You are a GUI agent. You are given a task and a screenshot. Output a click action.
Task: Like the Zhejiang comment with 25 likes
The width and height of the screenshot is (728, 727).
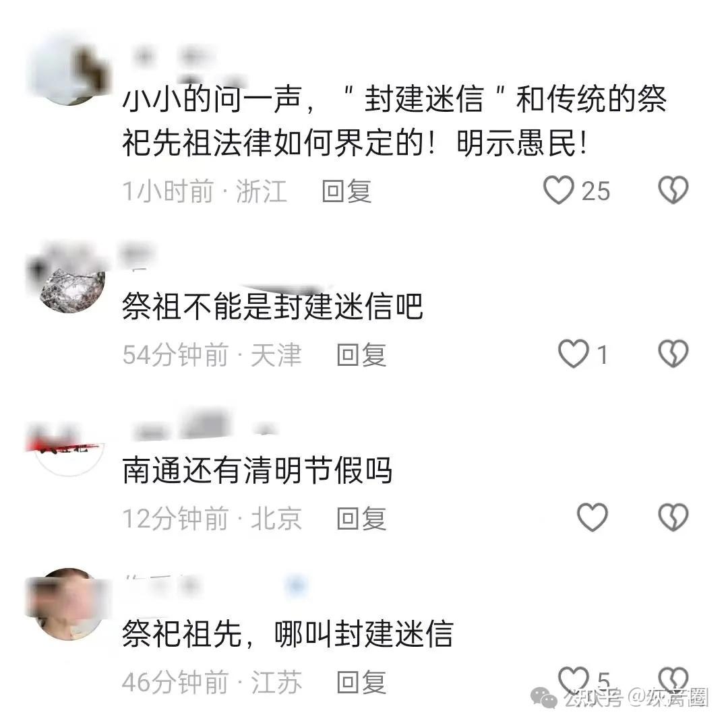click(559, 190)
